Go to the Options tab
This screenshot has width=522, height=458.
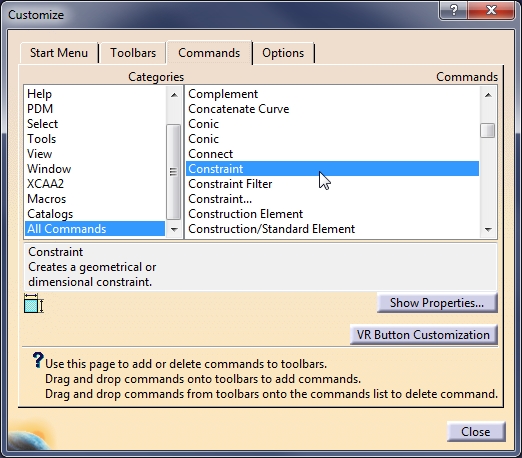pyautogui.click(x=283, y=53)
